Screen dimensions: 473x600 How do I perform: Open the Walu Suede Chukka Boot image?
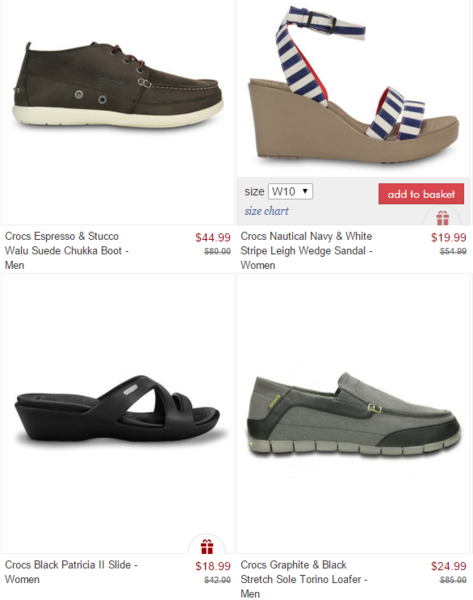pyautogui.click(x=117, y=86)
